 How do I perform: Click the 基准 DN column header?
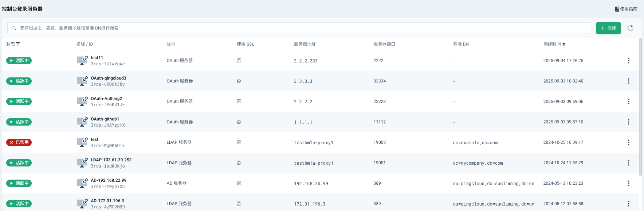tap(461, 44)
